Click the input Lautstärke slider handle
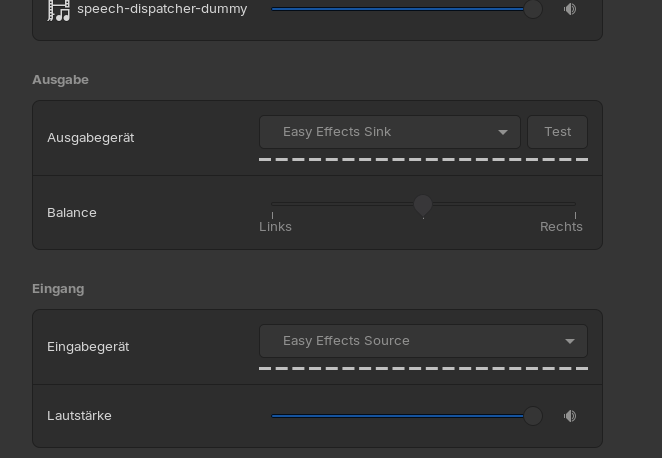The image size is (662, 458). coord(533,416)
